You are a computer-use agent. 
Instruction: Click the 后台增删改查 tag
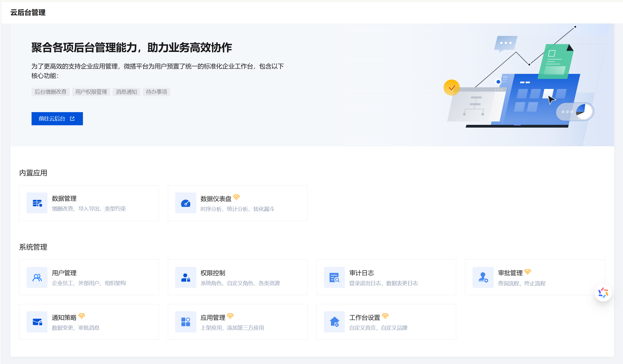coord(51,92)
